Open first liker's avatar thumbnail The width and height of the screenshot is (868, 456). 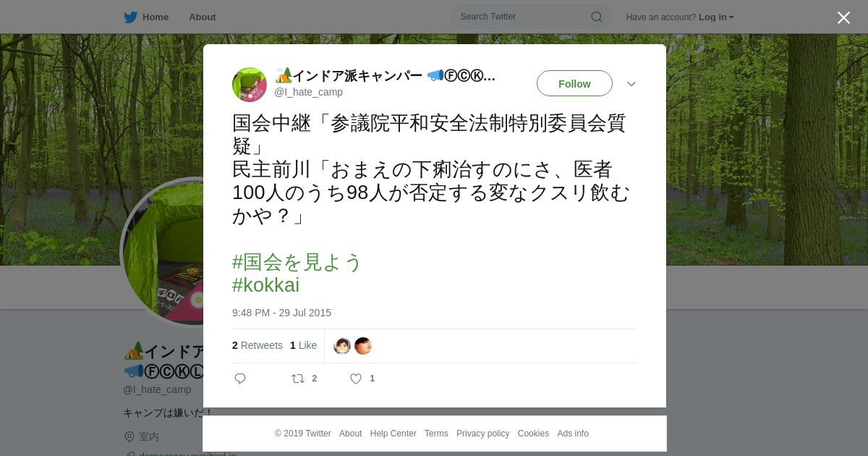342,346
